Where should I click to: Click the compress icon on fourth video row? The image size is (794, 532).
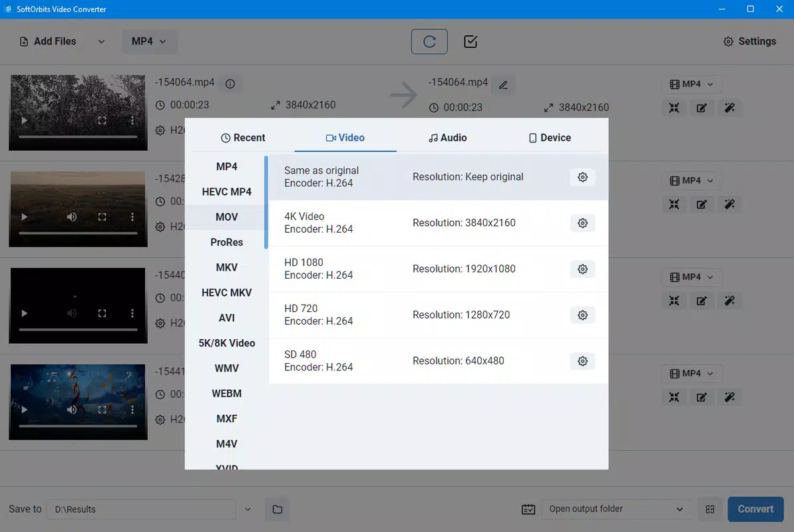point(674,398)
